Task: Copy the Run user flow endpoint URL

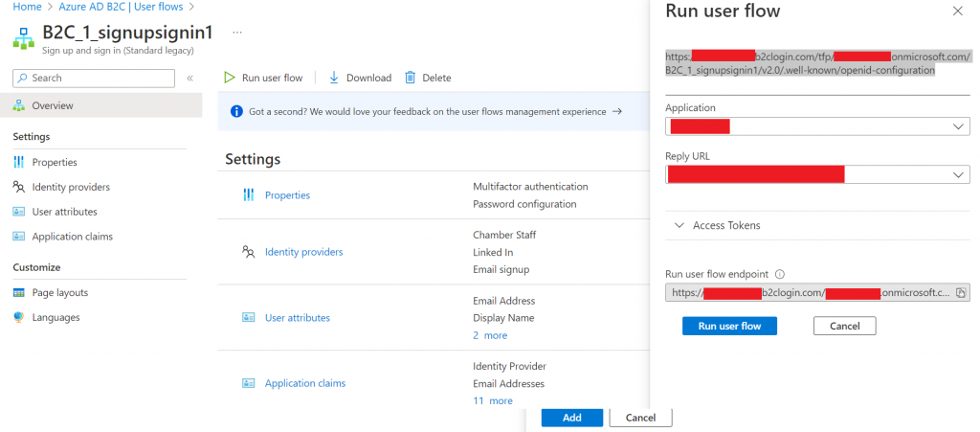Action: [961, 292]
